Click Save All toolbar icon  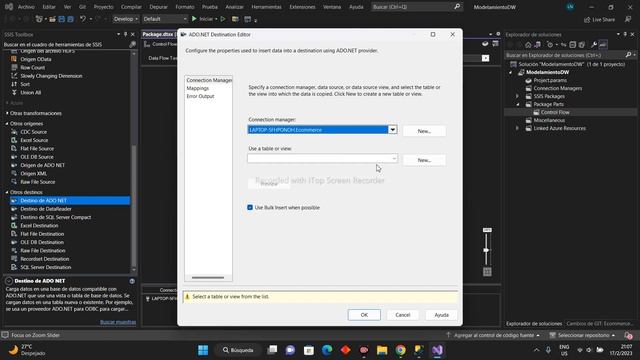click(70, 19)
